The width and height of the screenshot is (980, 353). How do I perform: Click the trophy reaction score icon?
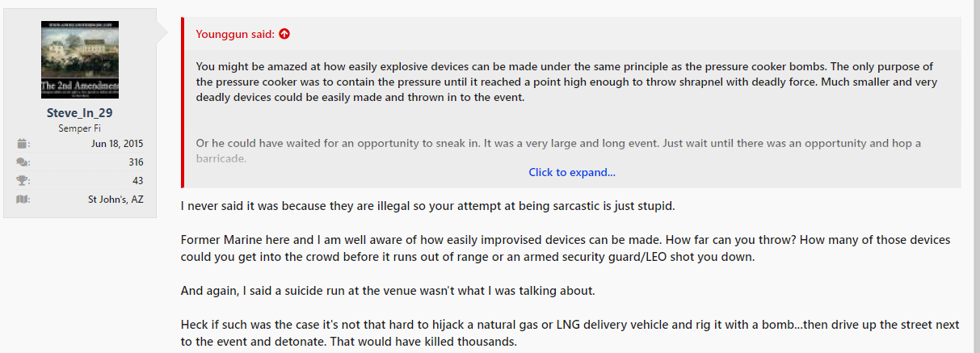click(23, 181)
